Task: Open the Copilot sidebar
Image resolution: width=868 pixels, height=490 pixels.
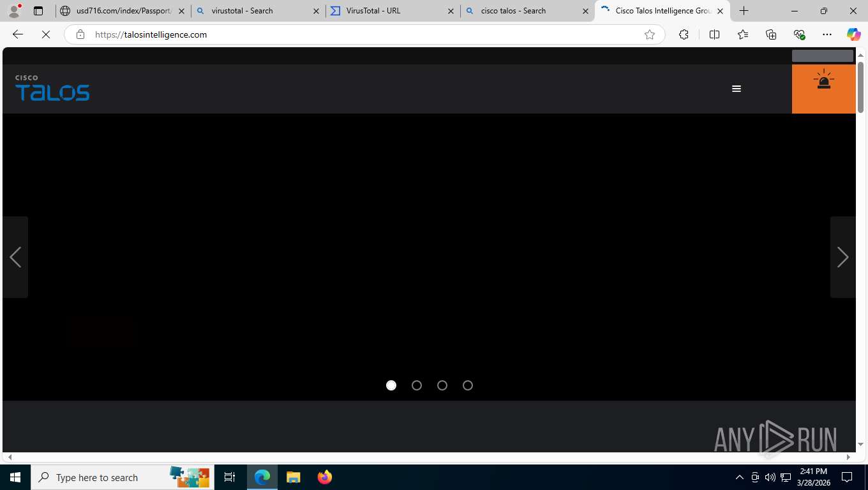Action: point(854,34)
